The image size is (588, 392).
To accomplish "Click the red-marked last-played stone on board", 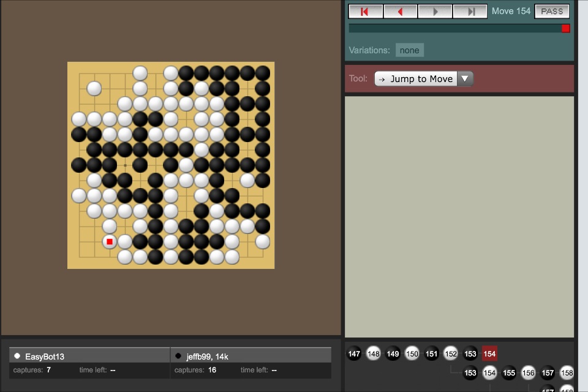I will pyautogui.click(x=110, y=242).
